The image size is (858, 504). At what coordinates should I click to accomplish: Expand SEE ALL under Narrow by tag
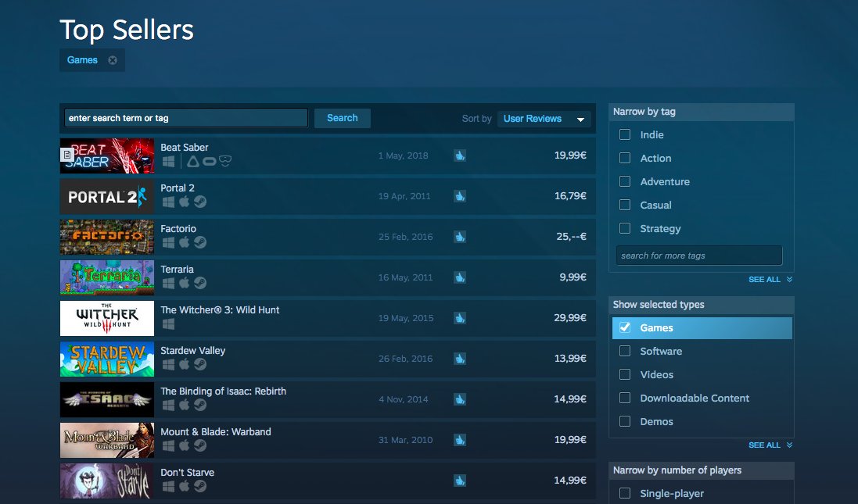click(770, 279)
